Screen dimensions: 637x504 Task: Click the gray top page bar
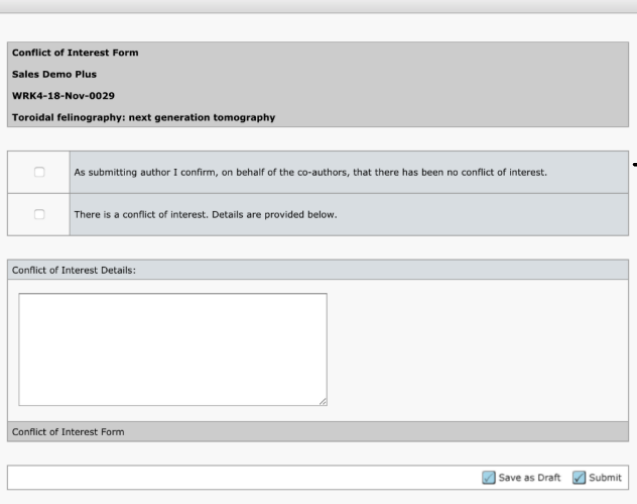[x=318, y=6]
